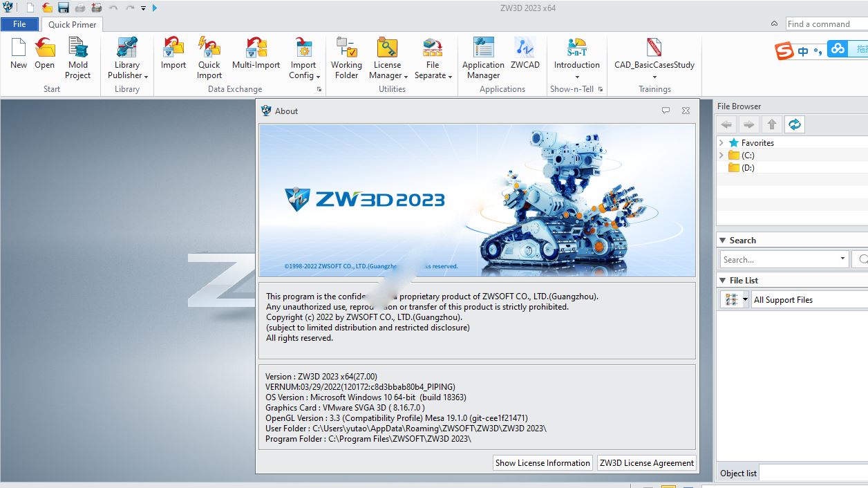Screen dimensions: 868x488
Task: Save using the floppy disk icon
Action: pyautogui.click(x=64, y=8)
